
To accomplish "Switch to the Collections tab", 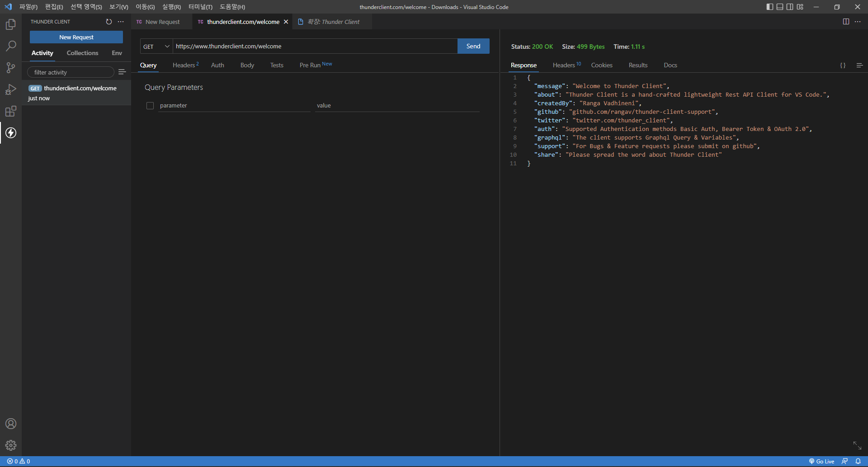I will click(x=82, y=53).
